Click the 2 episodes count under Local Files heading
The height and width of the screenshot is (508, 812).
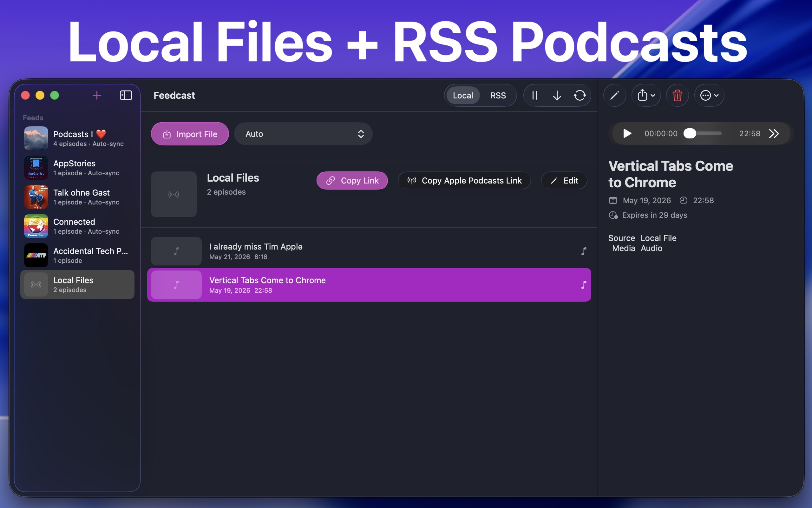(x=226, y=192)
